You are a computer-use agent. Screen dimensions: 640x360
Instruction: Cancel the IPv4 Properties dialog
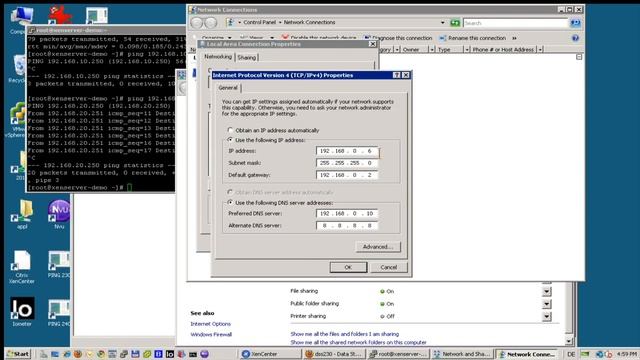coord(389,267)
